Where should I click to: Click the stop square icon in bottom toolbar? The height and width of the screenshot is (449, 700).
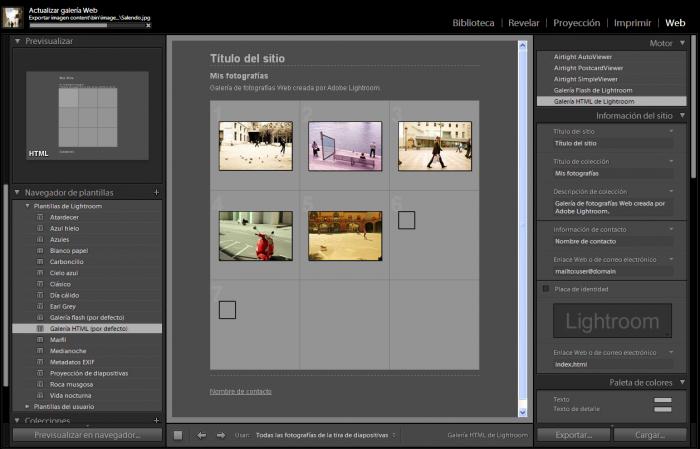pos(178,435)
